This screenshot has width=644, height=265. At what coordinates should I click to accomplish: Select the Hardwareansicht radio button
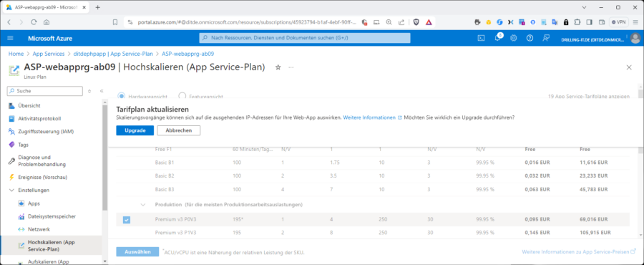[x=122, y=96]
